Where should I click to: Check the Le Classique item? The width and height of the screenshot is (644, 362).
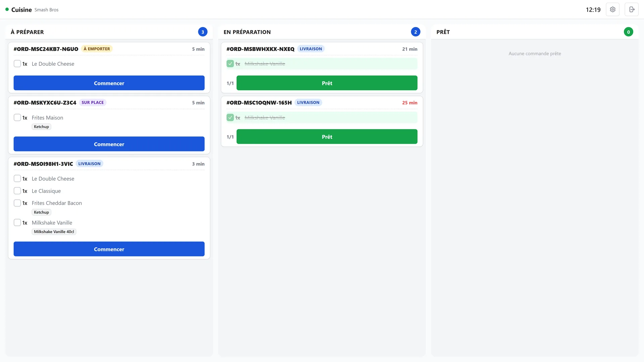(x=17, y=191)
